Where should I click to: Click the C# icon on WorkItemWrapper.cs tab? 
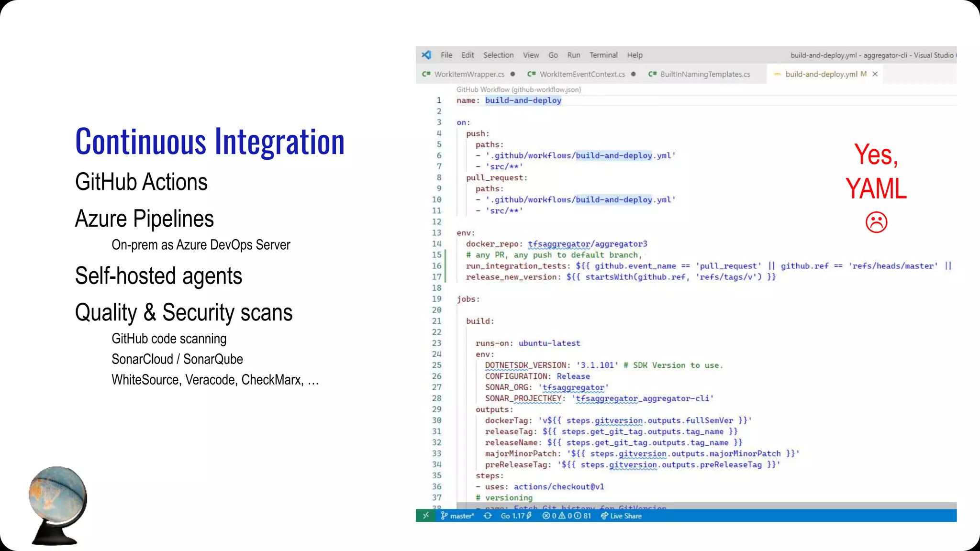[x=426, y=74]
